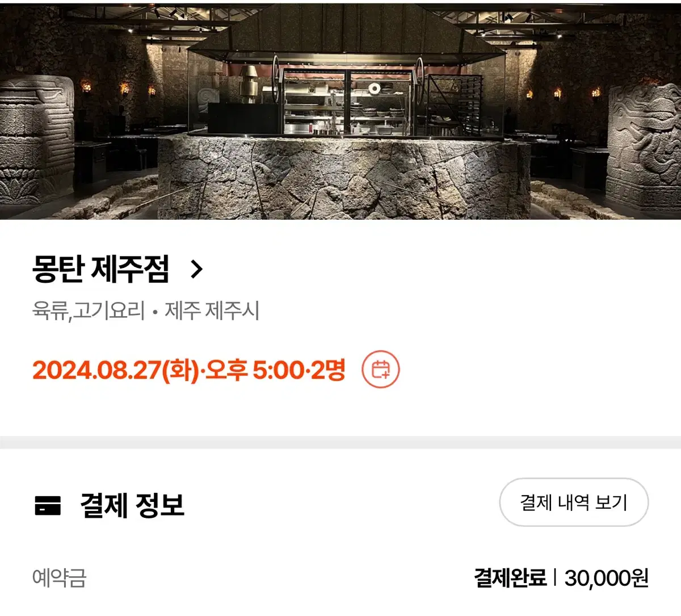
Task: Tap the gray divider bar above 결제 정보
Action: click(340, 442)
